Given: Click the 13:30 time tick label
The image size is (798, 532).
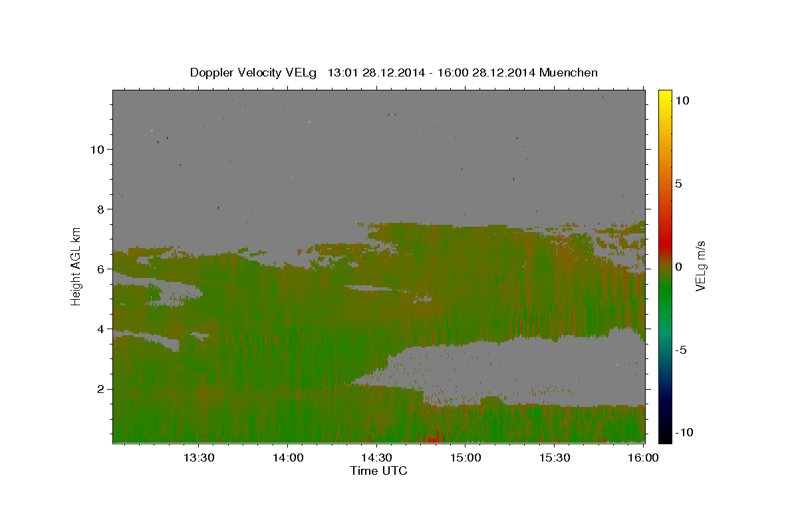Looking at the screenshot, I should pos(198,458).
